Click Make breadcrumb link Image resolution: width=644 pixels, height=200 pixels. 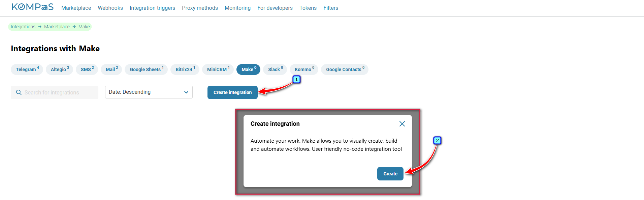click(x=84, y=27)
